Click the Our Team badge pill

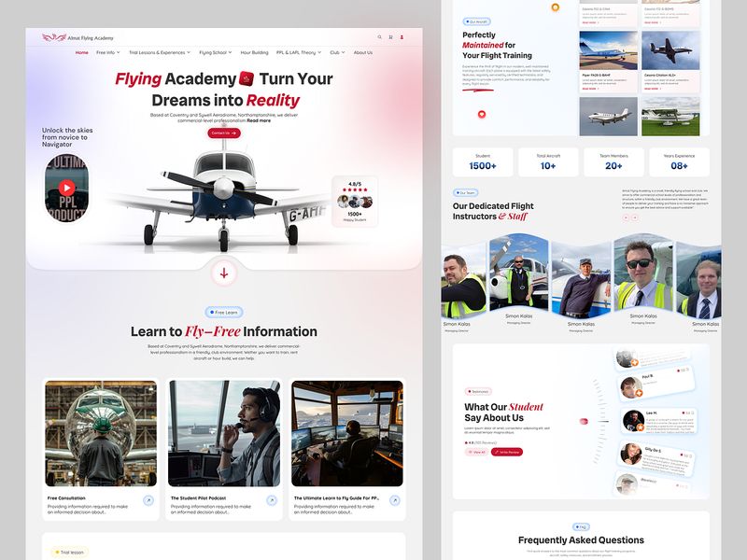coord(465,193)
